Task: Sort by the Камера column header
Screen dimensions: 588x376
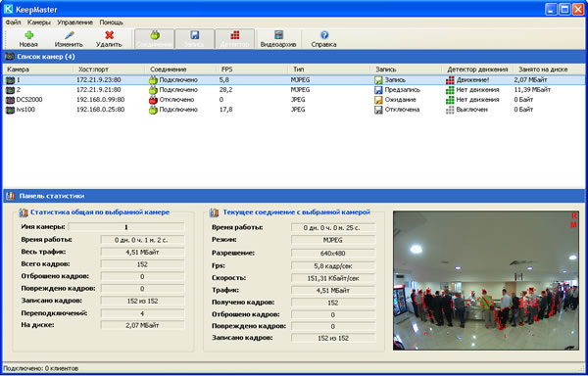Action: [38, 70]
